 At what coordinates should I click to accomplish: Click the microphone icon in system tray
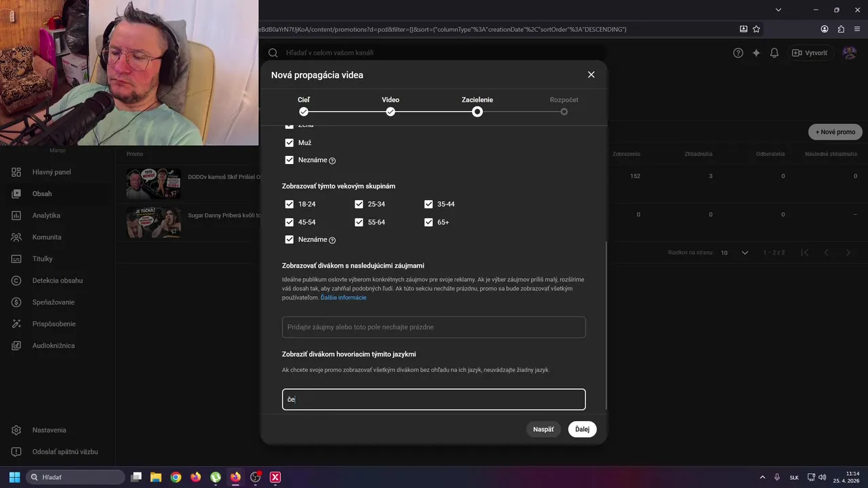777,477
